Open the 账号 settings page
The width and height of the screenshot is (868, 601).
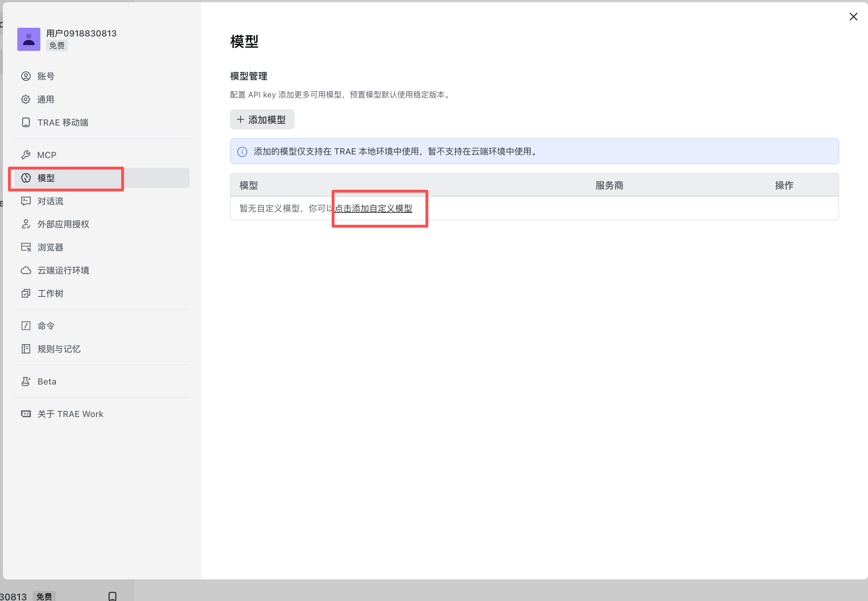coord(102,76)
